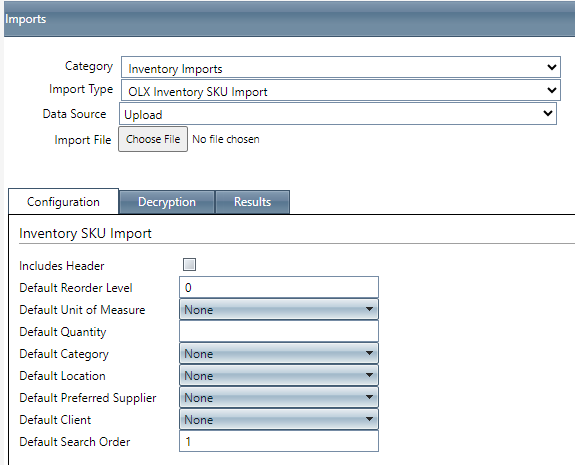Click the Default Reorder Level field
The height and width of the screenshot is (465, 575).
point(279,287)
